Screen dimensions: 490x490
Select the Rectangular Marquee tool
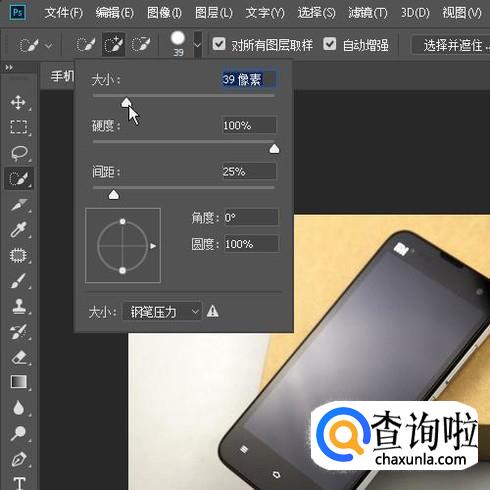(x=18, y=127)
